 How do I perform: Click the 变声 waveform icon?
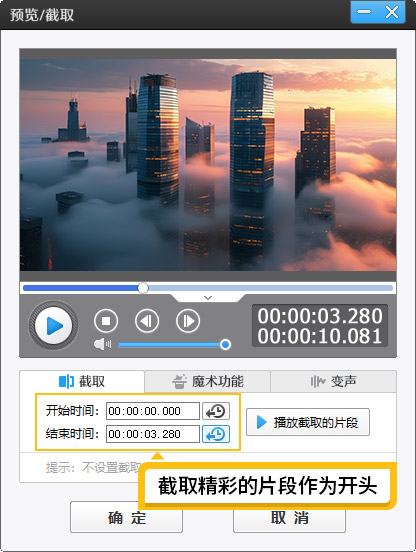click(x=317, y=381)
